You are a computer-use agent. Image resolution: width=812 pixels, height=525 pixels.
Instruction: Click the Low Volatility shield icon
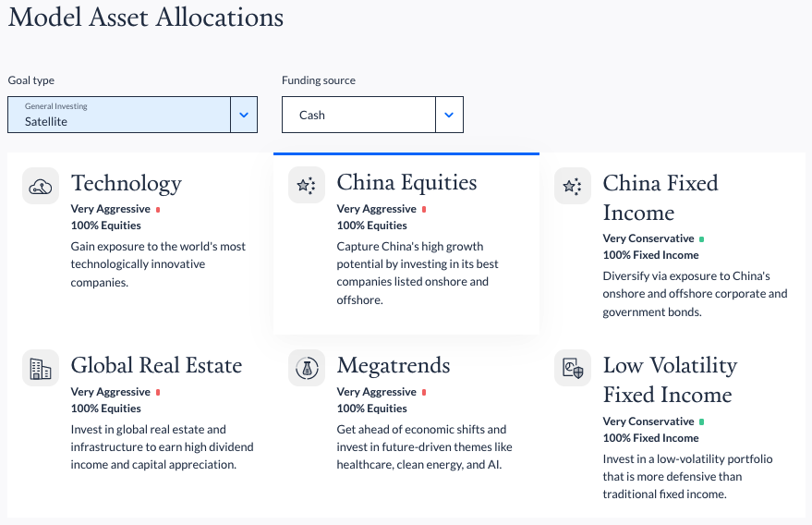[x=573, y=369]
